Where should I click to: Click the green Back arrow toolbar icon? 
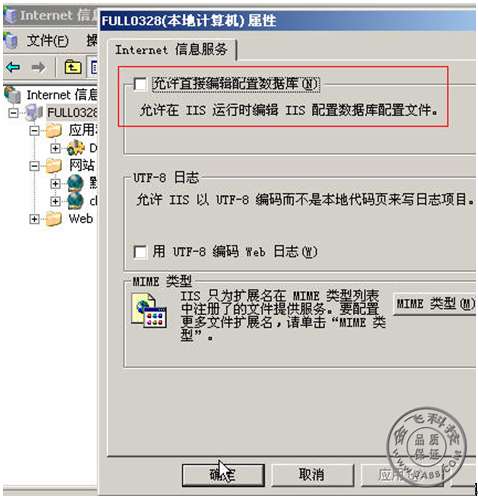(13, 68)
